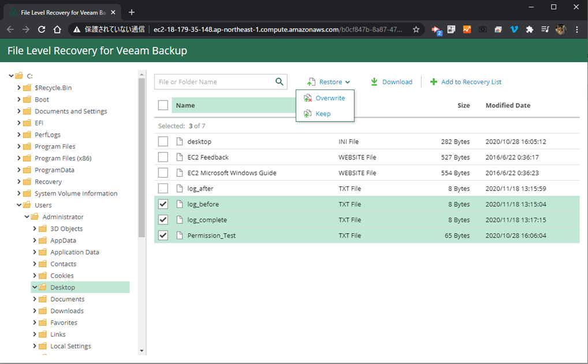Expand the Boot folder node

18,99
